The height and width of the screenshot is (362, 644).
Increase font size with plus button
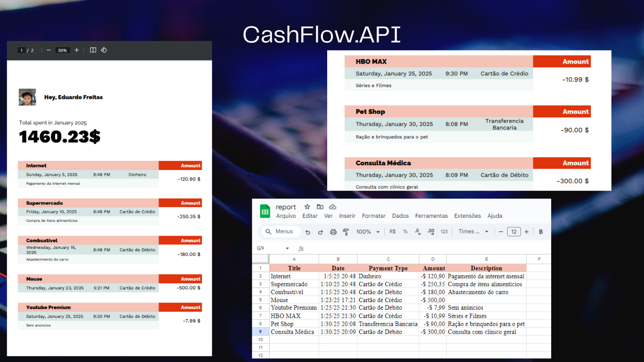coord(527,231)
